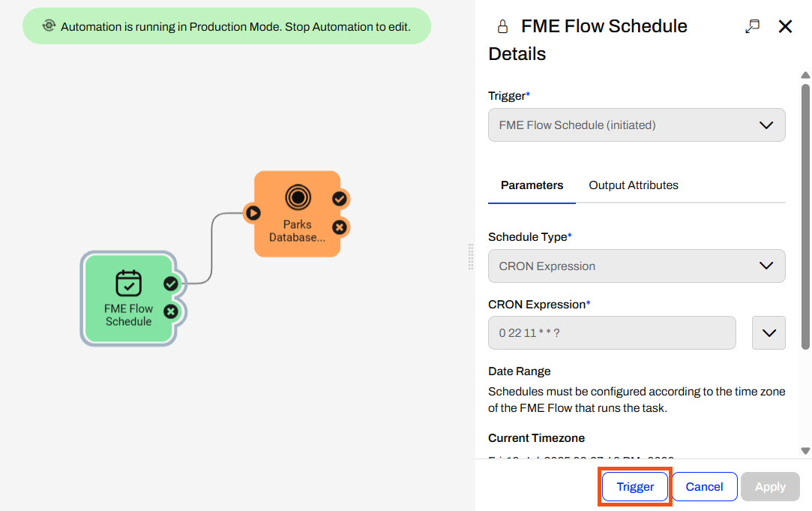
Task: Click the FME Flow Schedule calendar icon
Action: [128, 284]
